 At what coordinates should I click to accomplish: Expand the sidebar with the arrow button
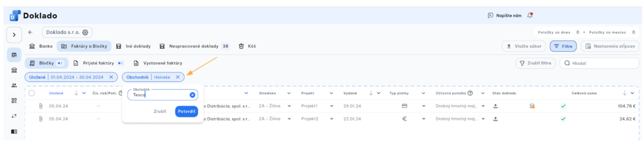(x=14, y=35)
